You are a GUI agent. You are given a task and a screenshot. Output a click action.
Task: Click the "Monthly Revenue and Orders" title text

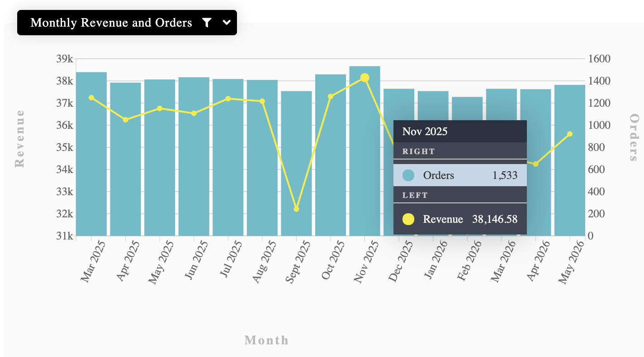tap(111, 23)
